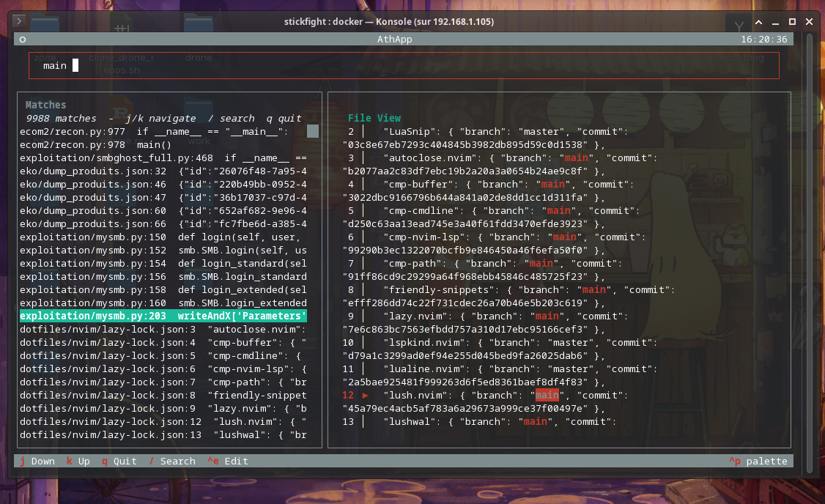Image resolution: width=825 pixels, height=504 pixels.
Task: Select match exploitation/mysmb.py:160
Action: (x=163, y=303)
